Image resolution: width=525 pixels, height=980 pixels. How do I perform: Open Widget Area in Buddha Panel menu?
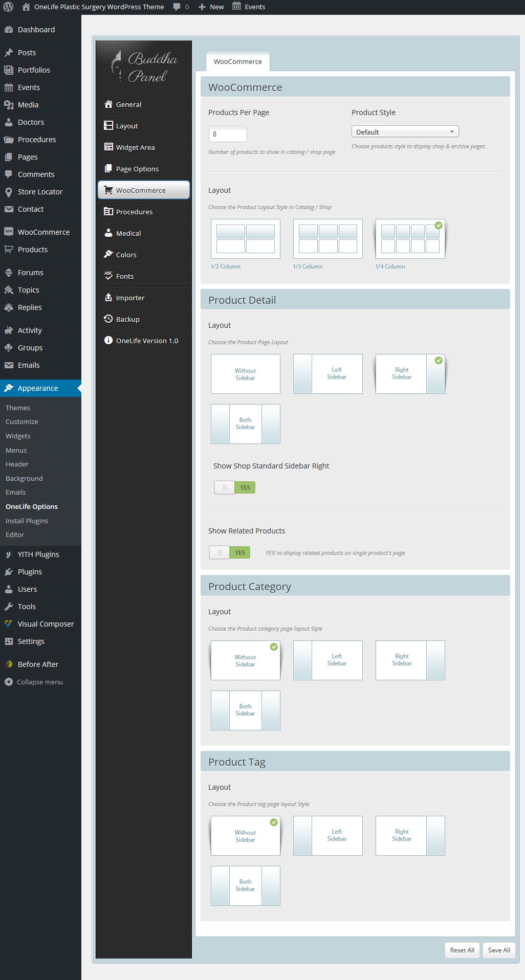(x=135, y=147)
